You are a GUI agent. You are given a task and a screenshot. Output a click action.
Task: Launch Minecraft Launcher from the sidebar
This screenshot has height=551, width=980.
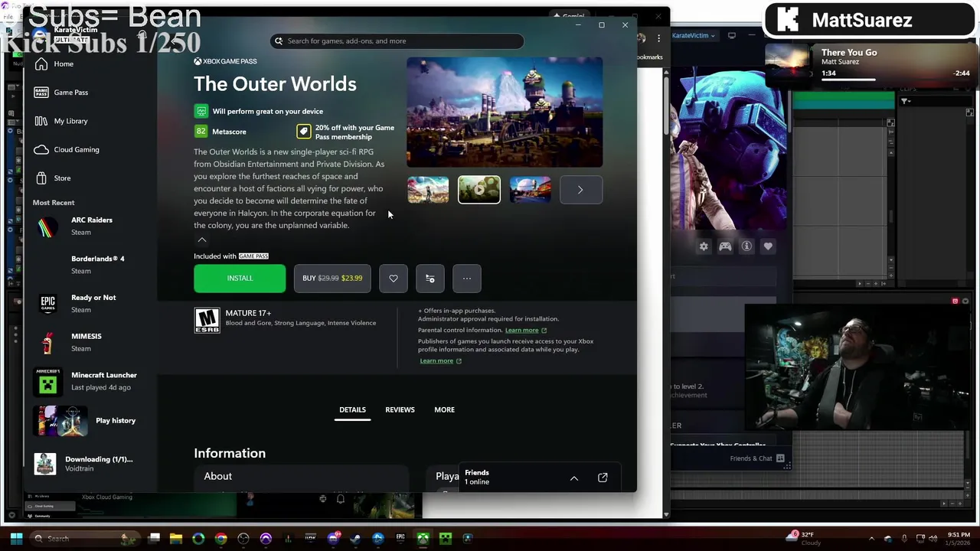(x=92, y=381)
